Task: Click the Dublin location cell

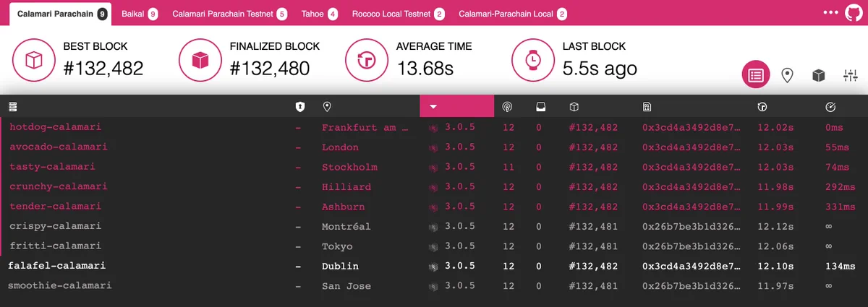Action: [x=340, y=266]
